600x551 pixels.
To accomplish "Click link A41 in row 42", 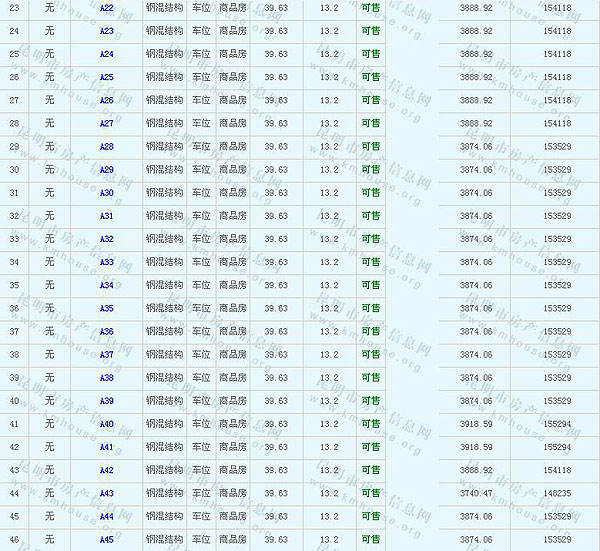I will 107,447.
